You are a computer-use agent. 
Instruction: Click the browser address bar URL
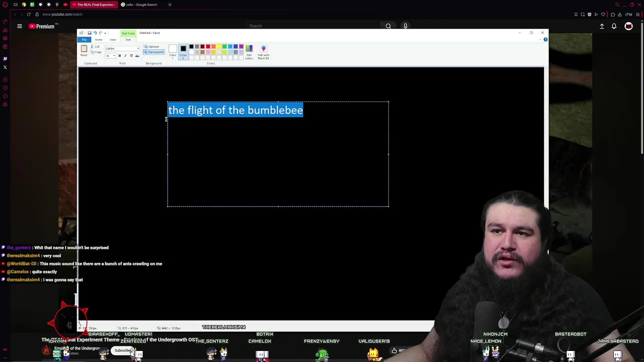click(x=62, y=15)
